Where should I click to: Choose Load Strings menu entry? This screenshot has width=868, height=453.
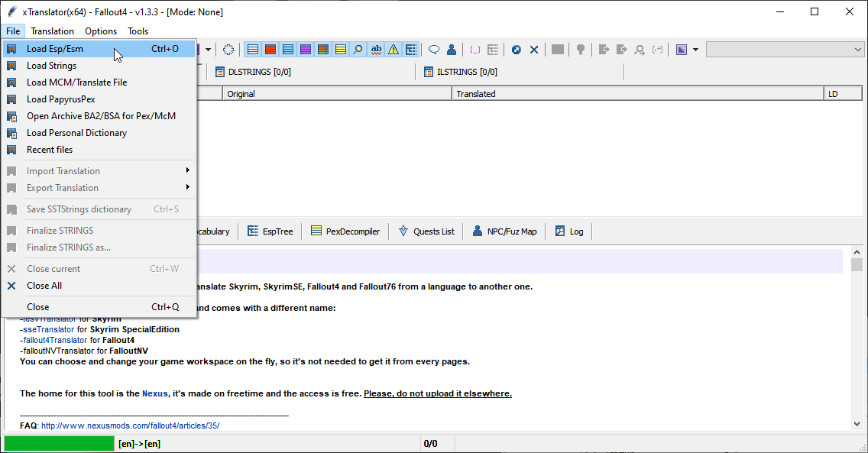99,65
